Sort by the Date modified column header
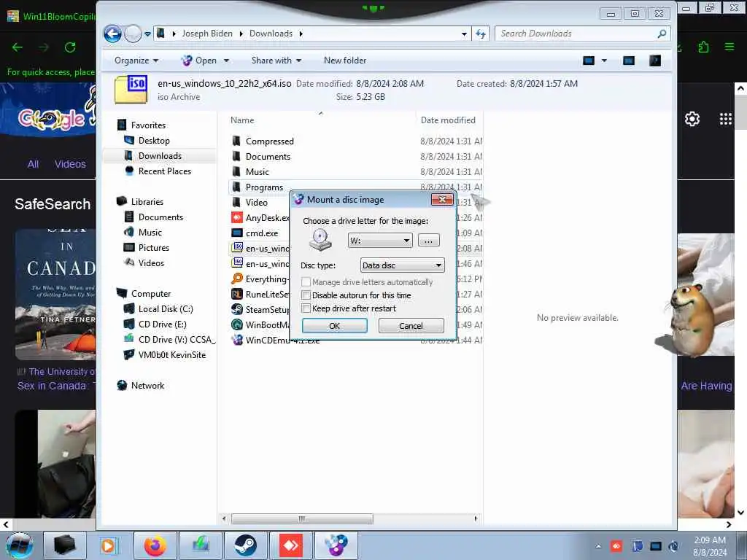Image resolution: width=747 pixels, height=560 pixels. [448, 120]
